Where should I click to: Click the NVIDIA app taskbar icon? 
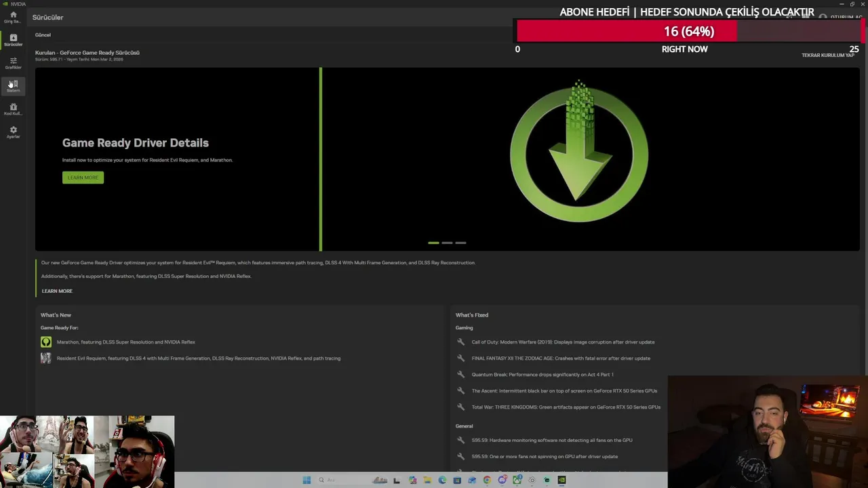[x=561, y=480]
